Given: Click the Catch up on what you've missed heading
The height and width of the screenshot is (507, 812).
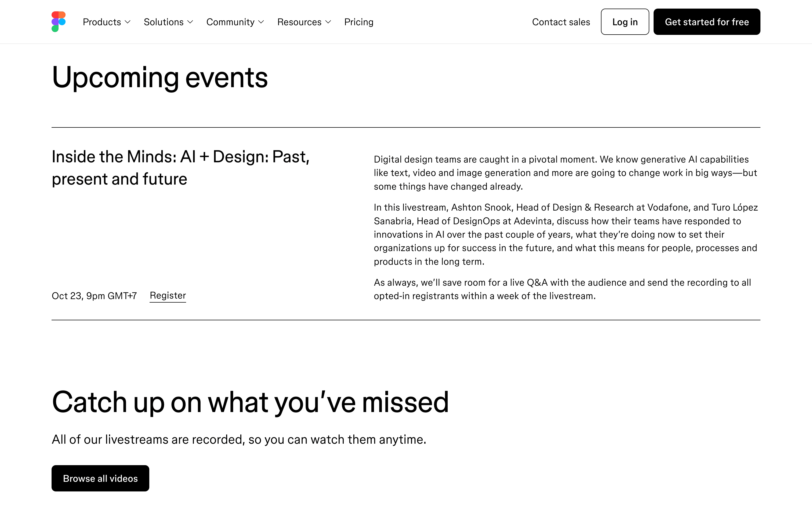Looking at the screenshot, I should tap(250, 402).
